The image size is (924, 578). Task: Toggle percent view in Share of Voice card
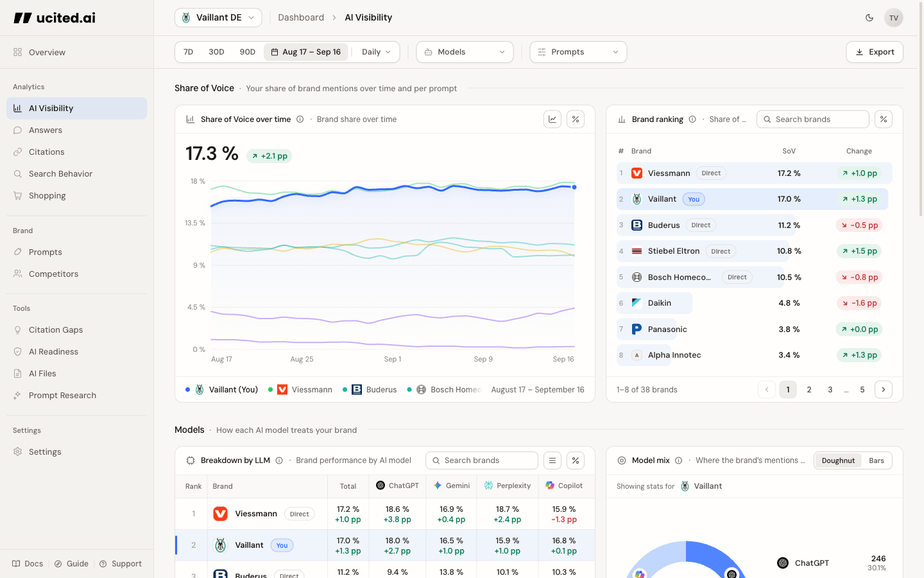[576, 119]
